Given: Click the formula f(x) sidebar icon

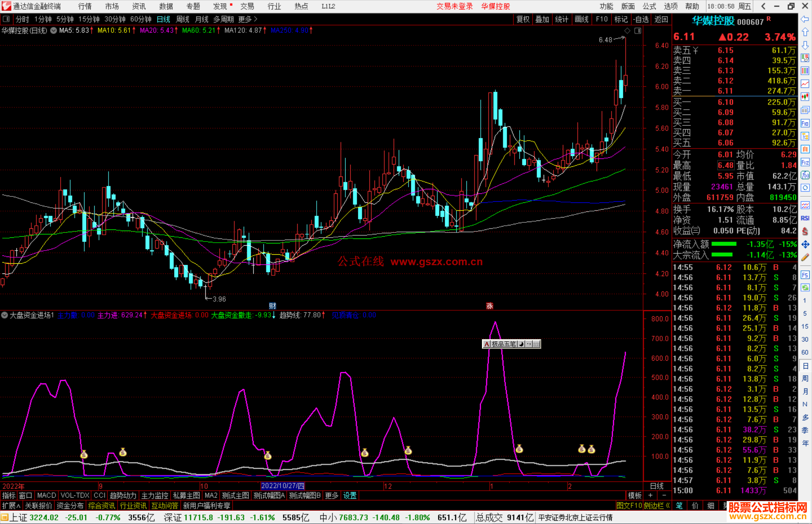Looking at the screenshot, I should pyautogui.click(x=805, y=175).
